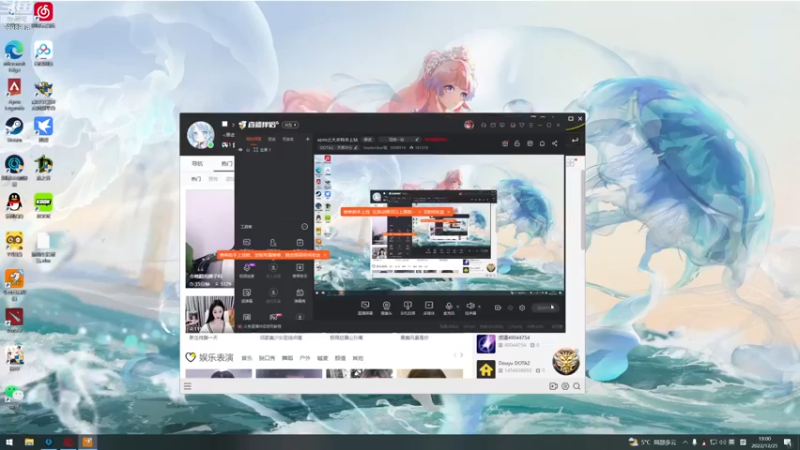Open green KOOK desktop icon

(43, 206)
